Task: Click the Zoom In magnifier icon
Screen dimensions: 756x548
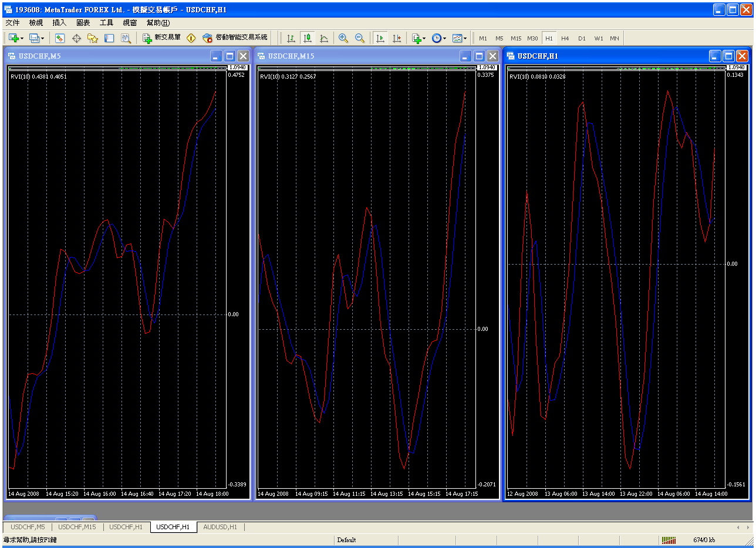Action: 343,38
